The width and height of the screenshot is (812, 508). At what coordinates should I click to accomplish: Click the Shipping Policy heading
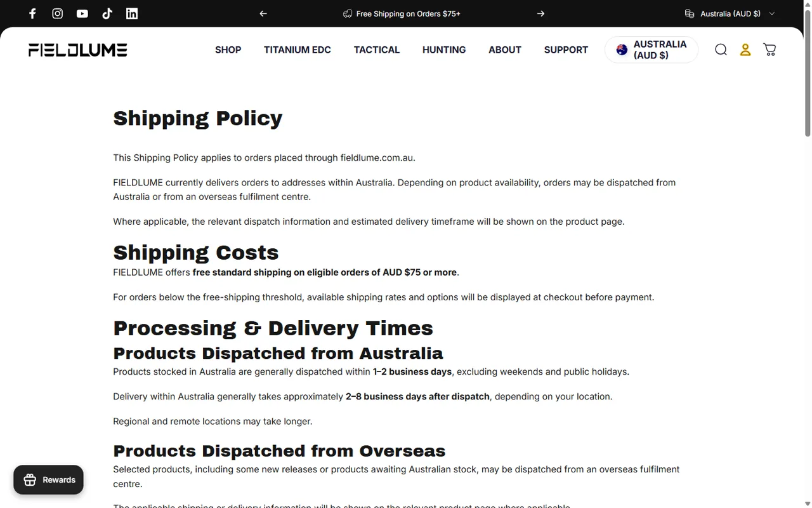(198, 118)
